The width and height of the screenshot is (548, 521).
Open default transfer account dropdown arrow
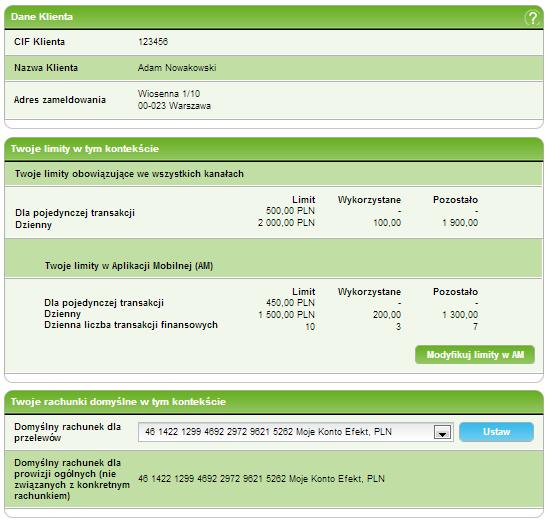click(x=442, y=432)
